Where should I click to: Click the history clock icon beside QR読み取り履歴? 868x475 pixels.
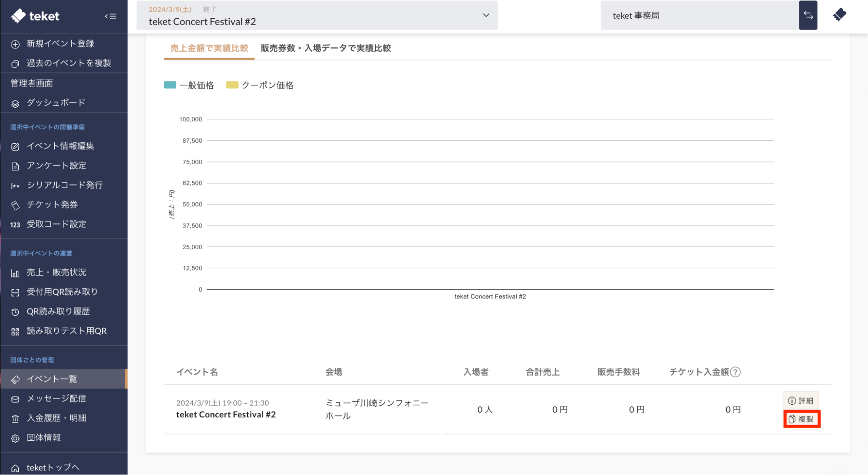click(x=15, y=312)
